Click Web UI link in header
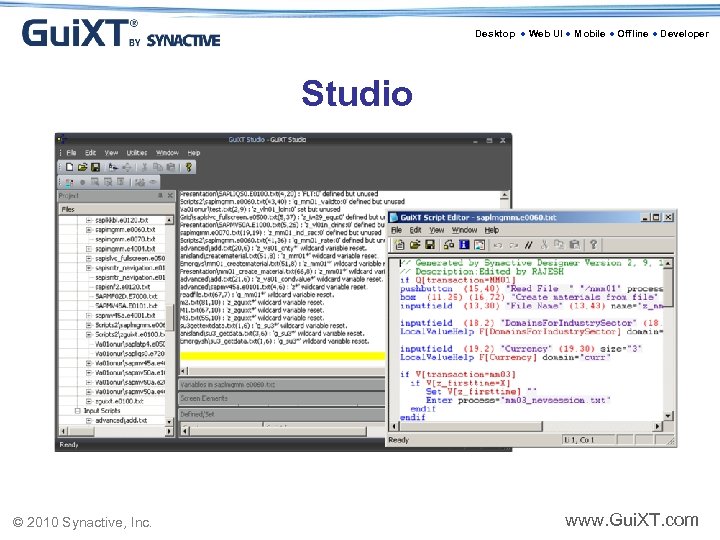Image resolution: width=720 pixels, height=540 pixels. pos(546,34)
